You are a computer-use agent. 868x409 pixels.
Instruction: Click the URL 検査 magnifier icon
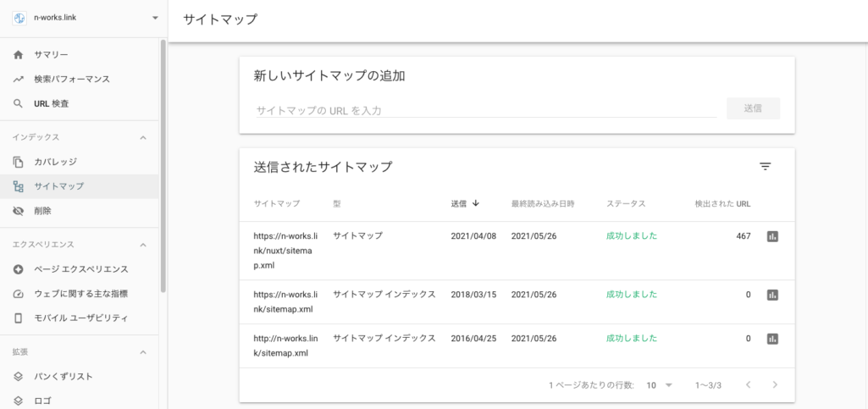(19, 104)
